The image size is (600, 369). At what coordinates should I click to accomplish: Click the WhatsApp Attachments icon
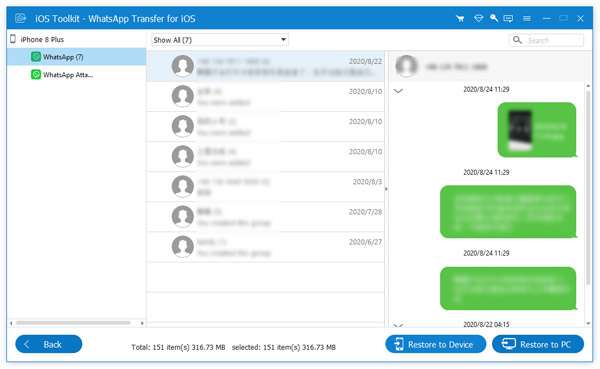click(36, 74)
